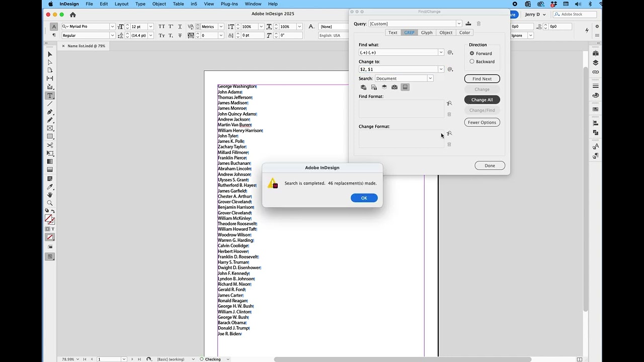Click OK in the replacement alert

tap(364, 198)
